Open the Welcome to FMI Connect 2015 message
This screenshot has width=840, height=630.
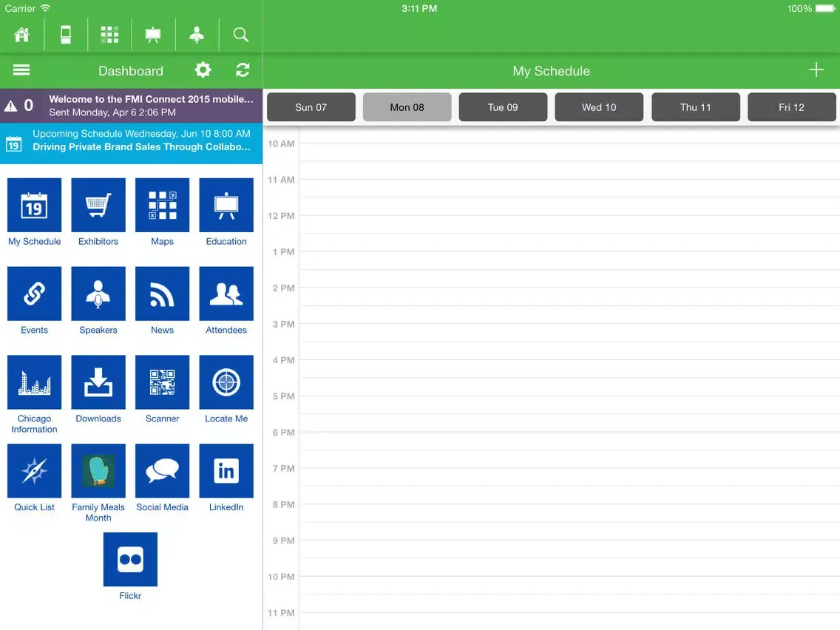coord(132,106)
